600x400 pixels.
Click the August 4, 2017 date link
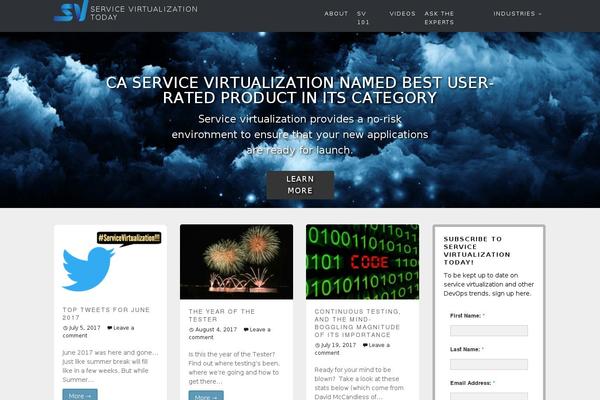216,330
